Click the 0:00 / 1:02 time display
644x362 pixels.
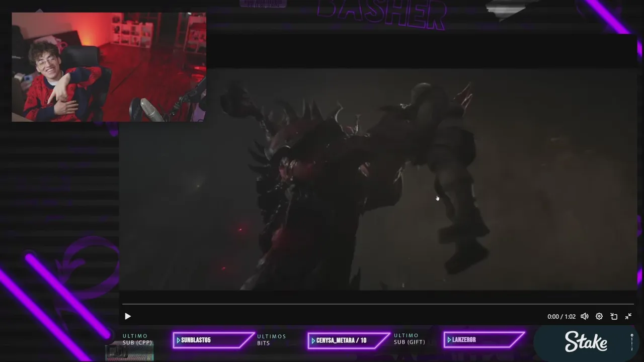pos(561,317)
